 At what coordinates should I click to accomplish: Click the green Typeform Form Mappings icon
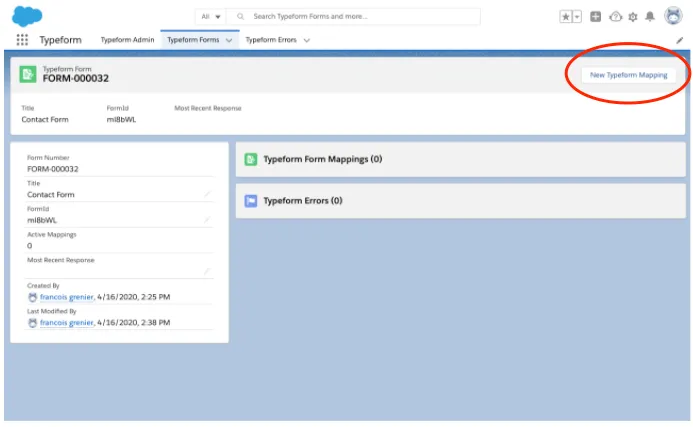pos(251,160)
